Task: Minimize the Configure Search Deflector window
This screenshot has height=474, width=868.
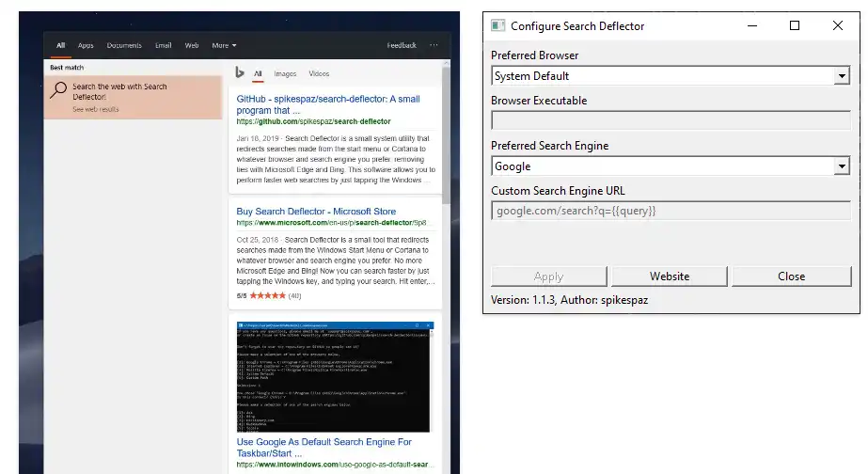Action: coord(752,25)
